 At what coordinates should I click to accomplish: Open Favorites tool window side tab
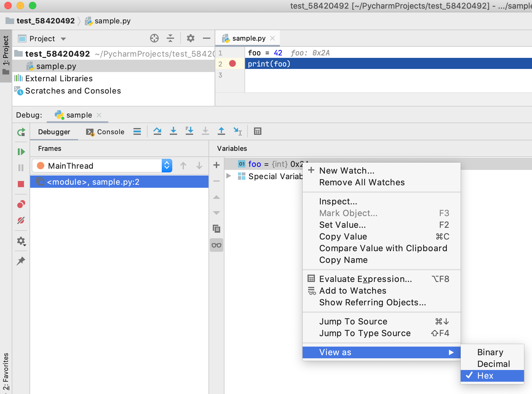pyautogui.click(x=6, y=372)
